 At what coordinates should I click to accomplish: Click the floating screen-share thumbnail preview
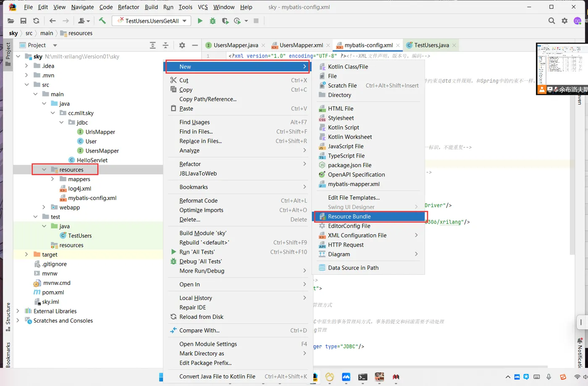click(x=562, y=69)
